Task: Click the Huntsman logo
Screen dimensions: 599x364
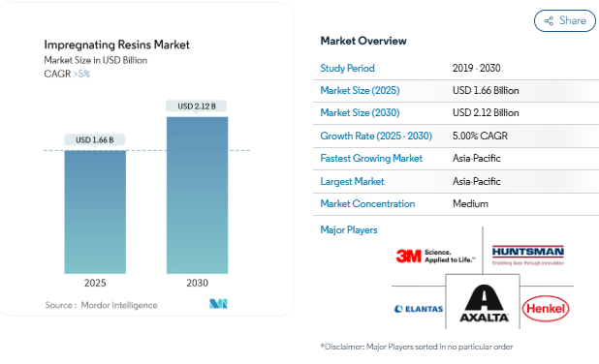Action: (528, 256)
